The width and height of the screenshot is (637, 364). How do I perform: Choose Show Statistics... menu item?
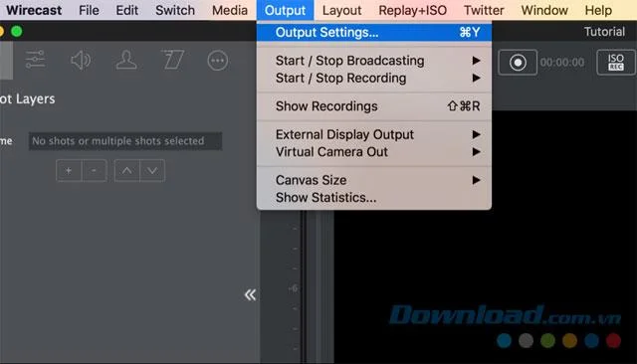point(374,198)
